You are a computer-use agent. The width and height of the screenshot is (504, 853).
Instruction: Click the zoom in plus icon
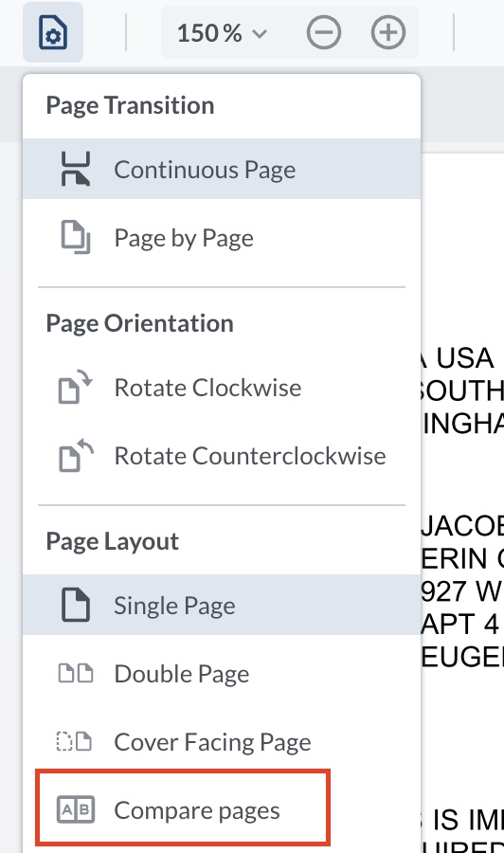388,32
